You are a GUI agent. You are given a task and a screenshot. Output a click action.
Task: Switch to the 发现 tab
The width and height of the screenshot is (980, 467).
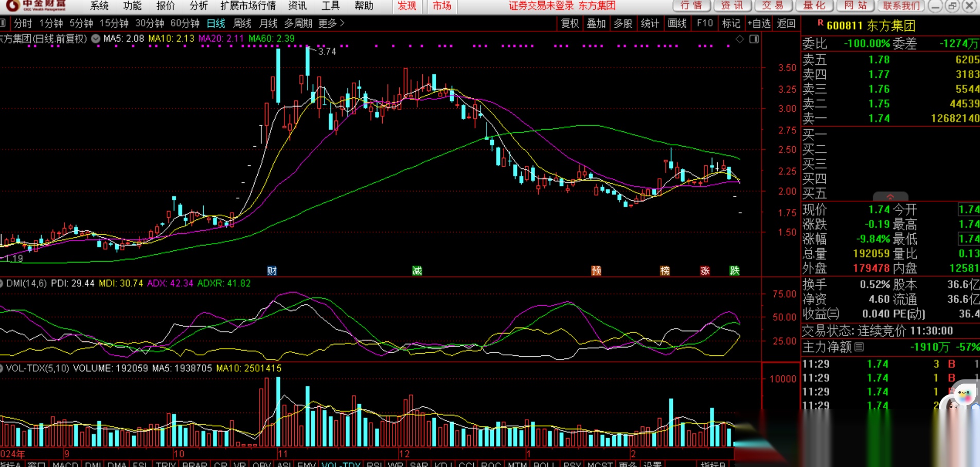tap(407, 6)
